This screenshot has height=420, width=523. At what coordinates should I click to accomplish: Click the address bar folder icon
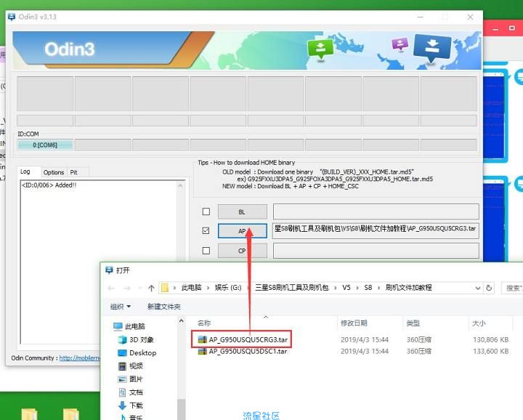165,288
